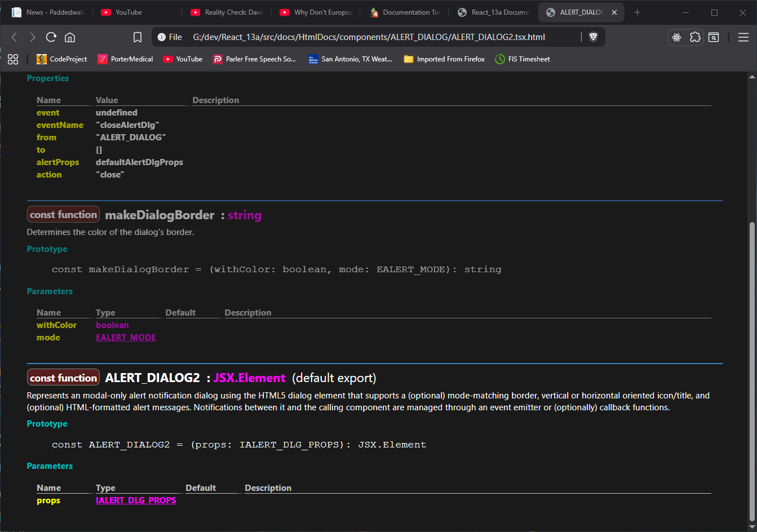Click the "ALERT_DIALOG" from value
The width and height of the screenshot is (757, 532).
tap(131, 138)
